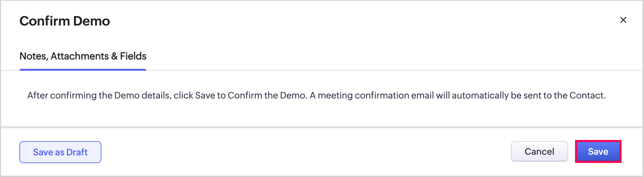
Task: Cancel the demo confirmation
Action: pyautogui.click(x=539, y=151)
